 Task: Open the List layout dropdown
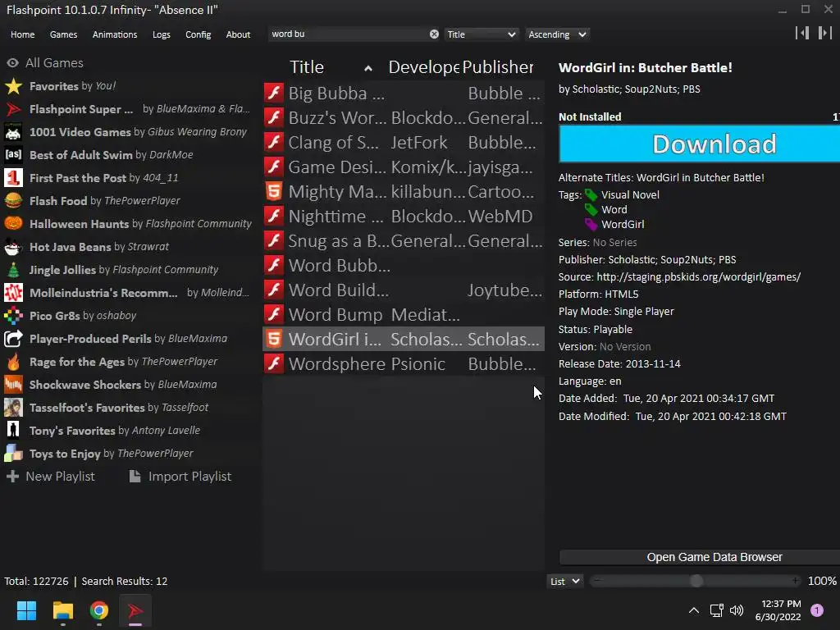pos(564,582)
